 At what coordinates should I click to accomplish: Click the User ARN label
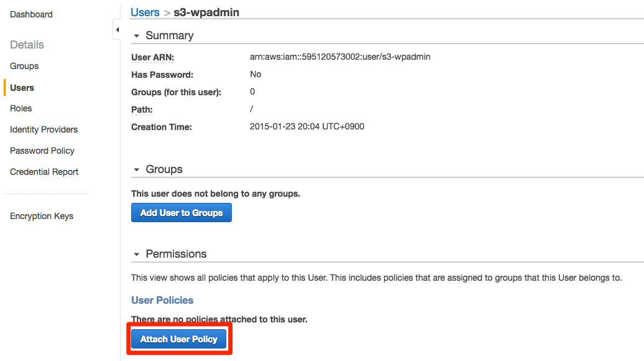click(153, 57)
